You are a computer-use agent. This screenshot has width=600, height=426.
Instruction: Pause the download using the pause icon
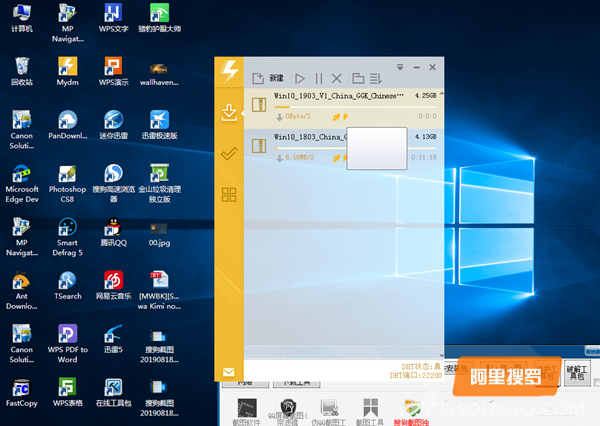coord(319,79)
